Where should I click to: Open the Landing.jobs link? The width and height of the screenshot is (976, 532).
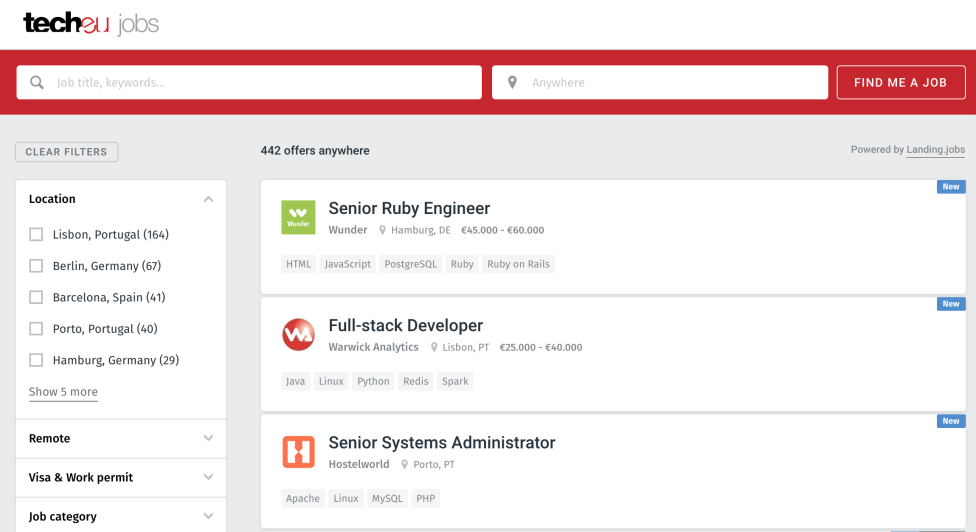tap(936, 149)
